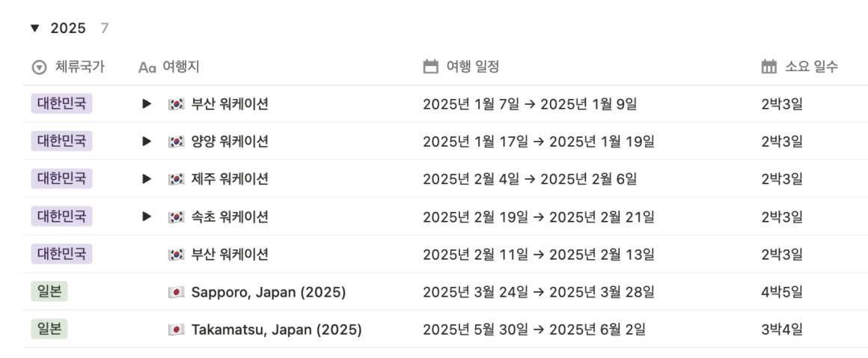Open the Takamatsu, Japan (2025) page
The image size is (868, 358).
[x=276, y=330]
